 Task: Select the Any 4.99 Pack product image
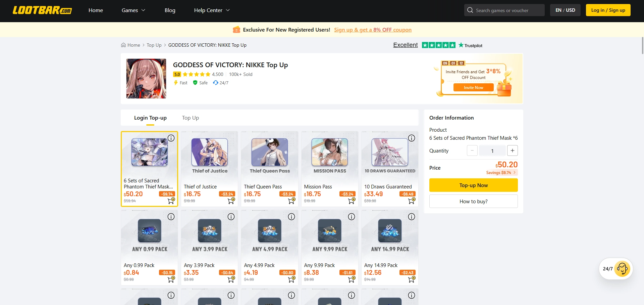pos(270,231)
